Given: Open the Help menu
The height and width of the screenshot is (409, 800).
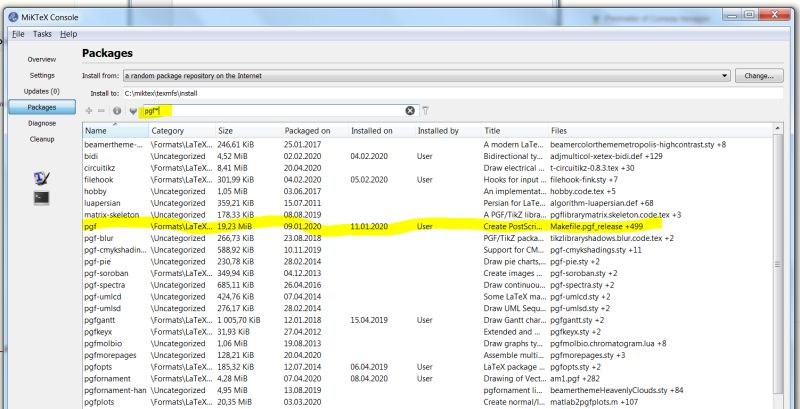Looking at the screenshot, I should point(68,34).
